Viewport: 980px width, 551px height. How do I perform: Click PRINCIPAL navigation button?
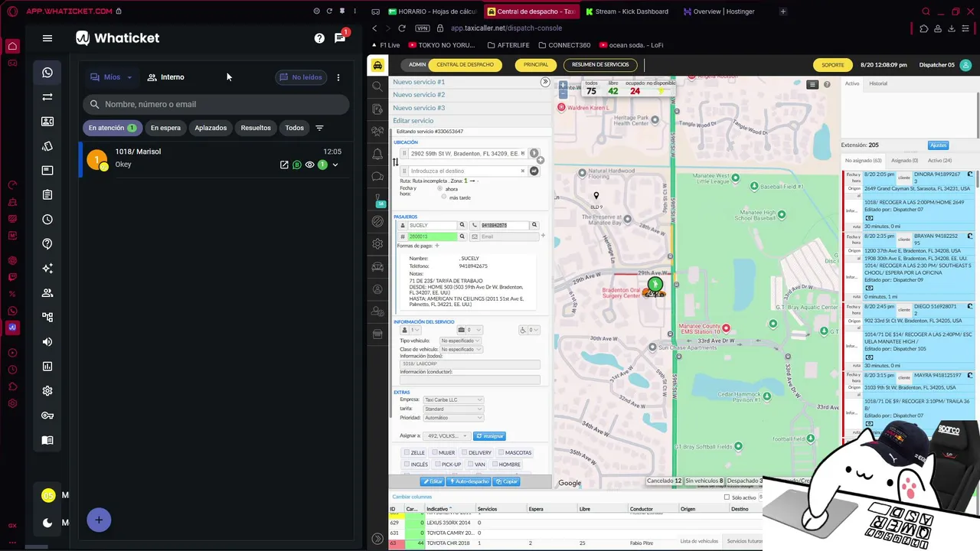pos(536,65)
